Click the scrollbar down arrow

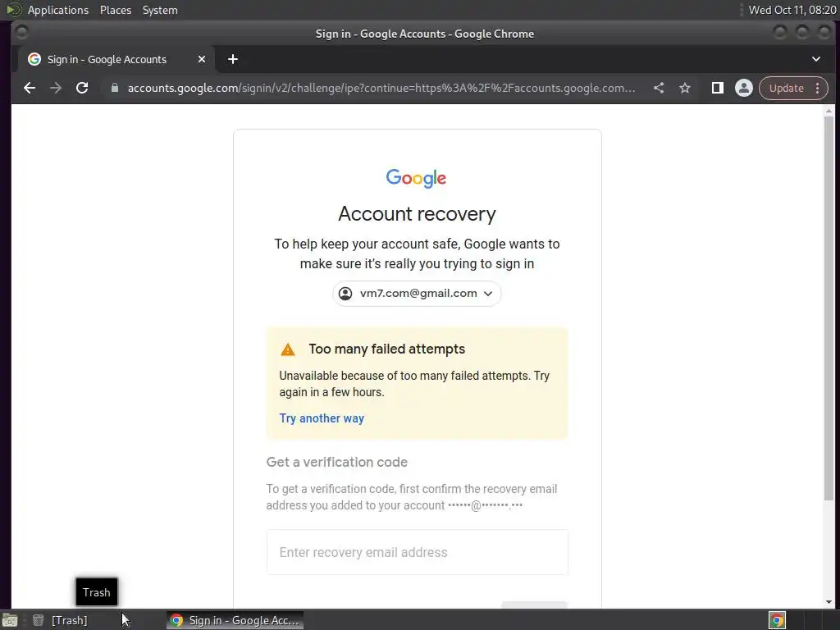pos(829,602)
